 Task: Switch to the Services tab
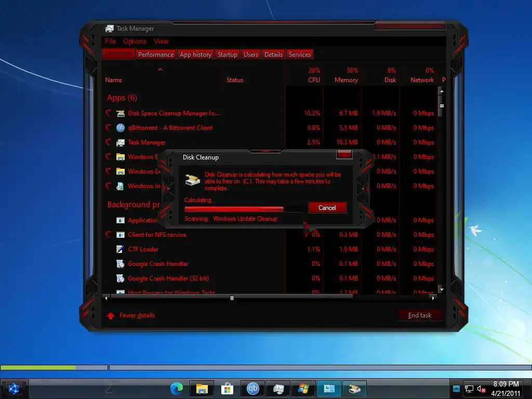300,54
